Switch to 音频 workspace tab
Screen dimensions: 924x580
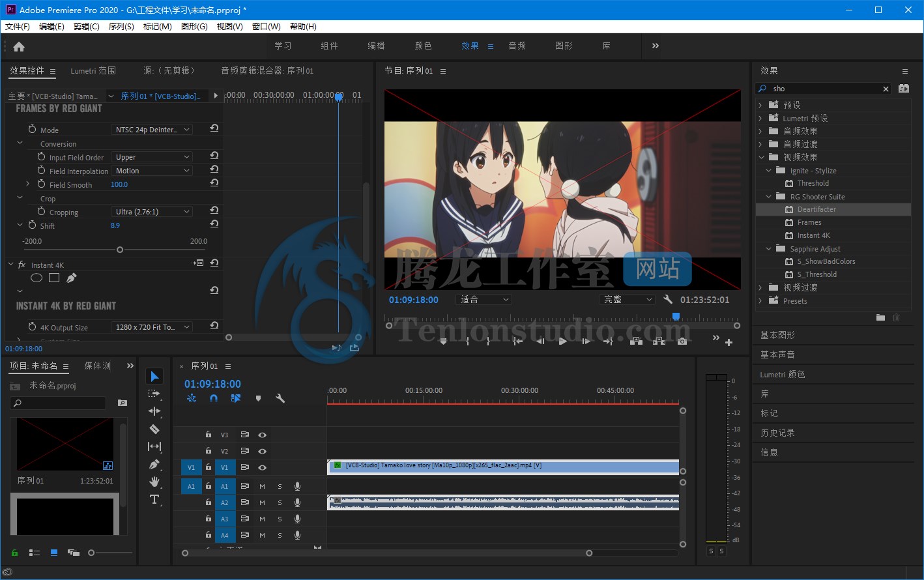coord(517,46)
